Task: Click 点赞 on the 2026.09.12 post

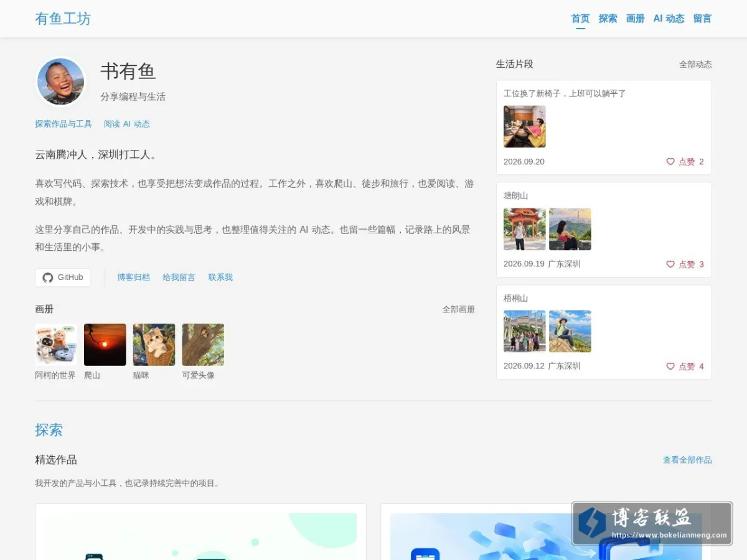Action: click(x=685, y=366)
